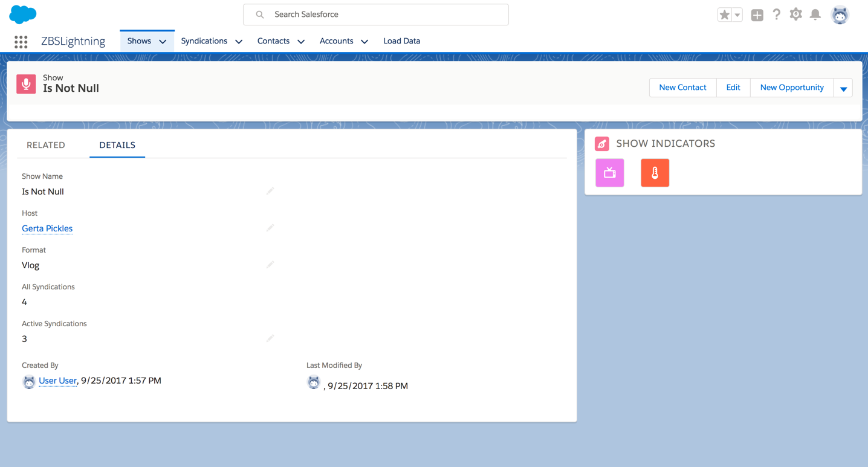The width and height of the screenshot is (868, 467).
Task: Open the App Launcher grid icon
Action: pos(21,41)
